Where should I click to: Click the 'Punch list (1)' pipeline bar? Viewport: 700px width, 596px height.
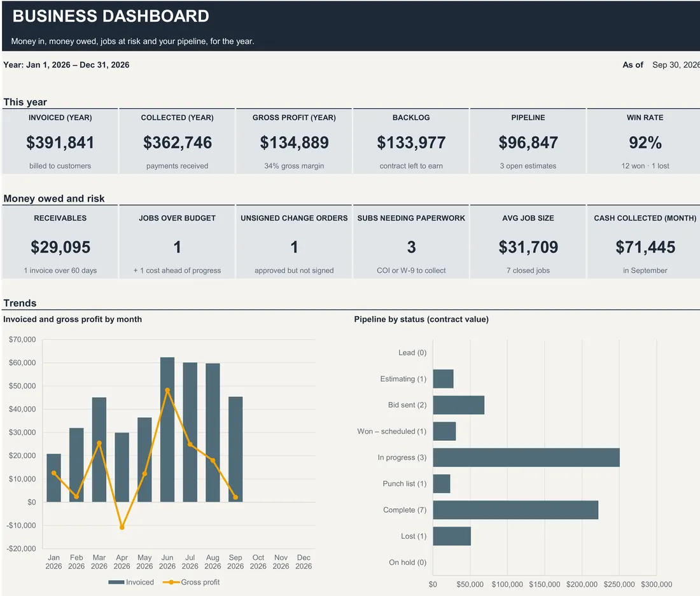point(442,483)
